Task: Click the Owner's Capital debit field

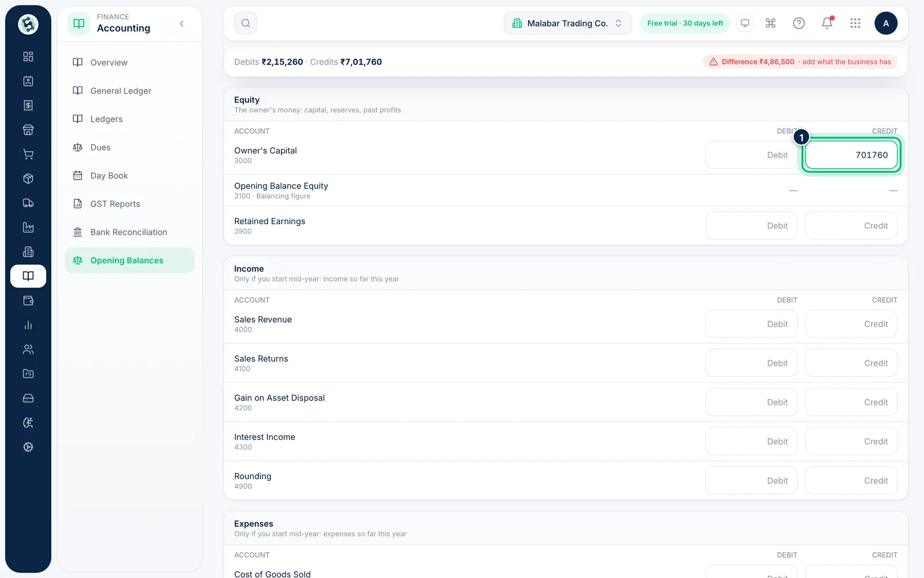Action: [x=751, y=155]
